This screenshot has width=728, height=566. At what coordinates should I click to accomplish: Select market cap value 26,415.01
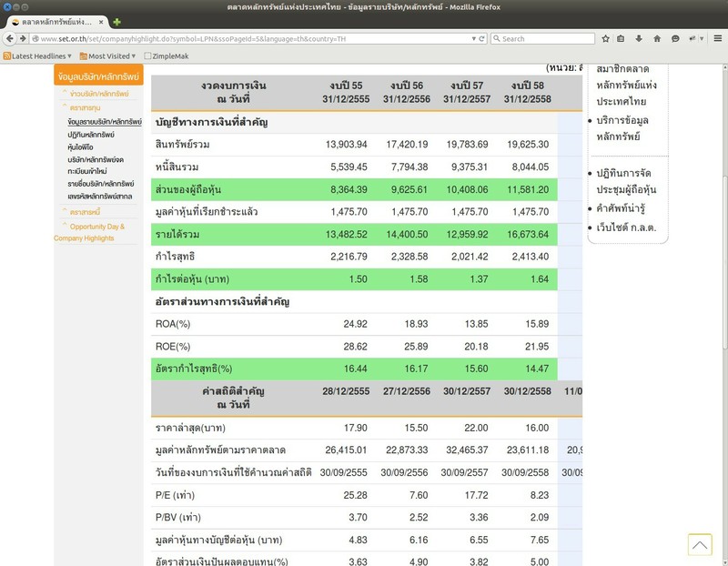pyautogui.click(x=346, y=450)
